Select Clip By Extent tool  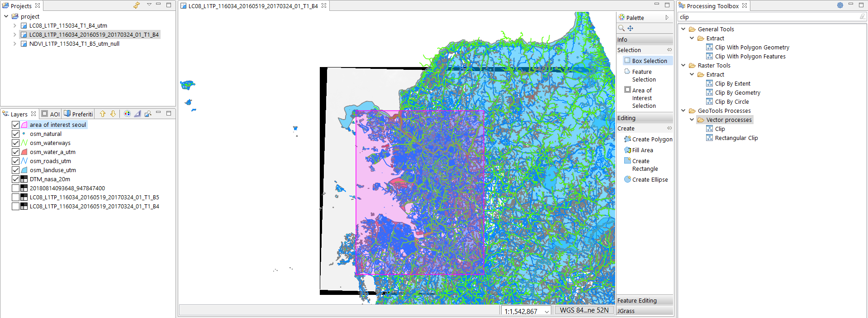pos(732,83)
